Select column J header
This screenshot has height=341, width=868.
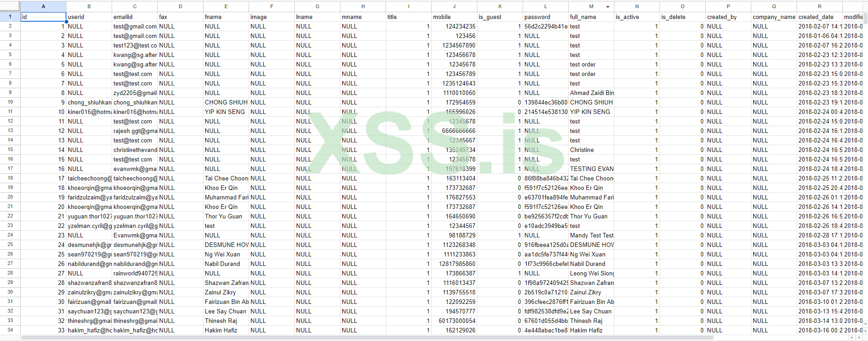pos(454,6)
